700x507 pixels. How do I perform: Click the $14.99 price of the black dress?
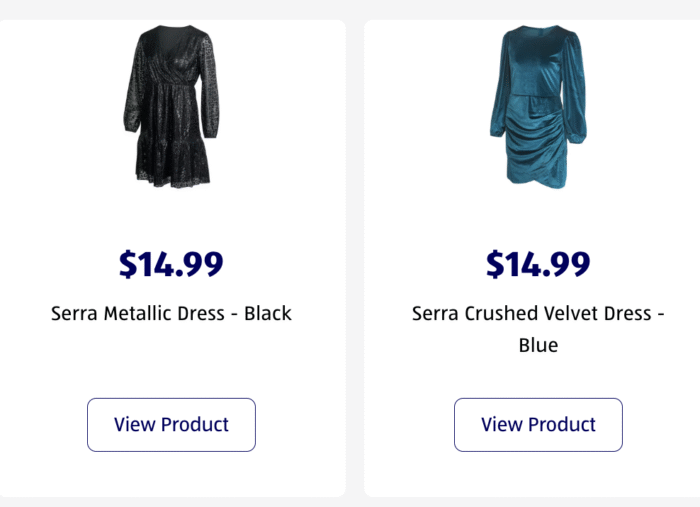pos(171,264)
